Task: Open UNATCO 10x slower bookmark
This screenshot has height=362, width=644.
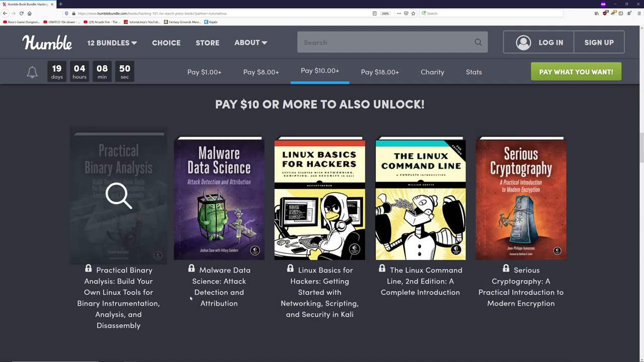Action: point(62,22)
